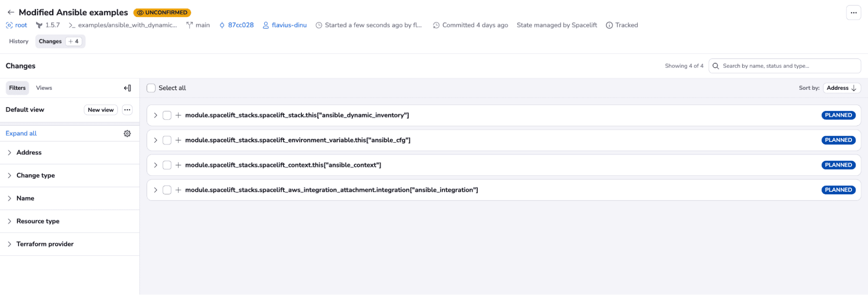This screenshot has height=295, width=868.
Task: Click plus icon on ansible_context row
Action: coord(178,165)
